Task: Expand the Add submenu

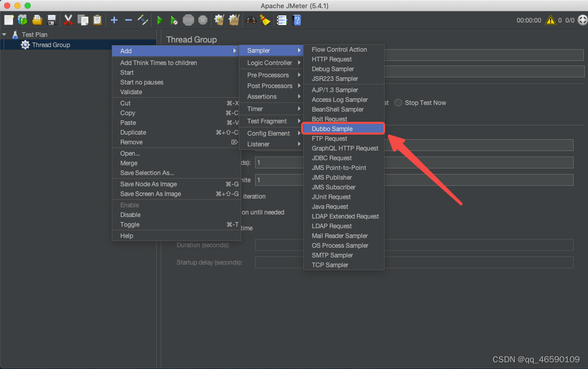Action: point(176,51)
